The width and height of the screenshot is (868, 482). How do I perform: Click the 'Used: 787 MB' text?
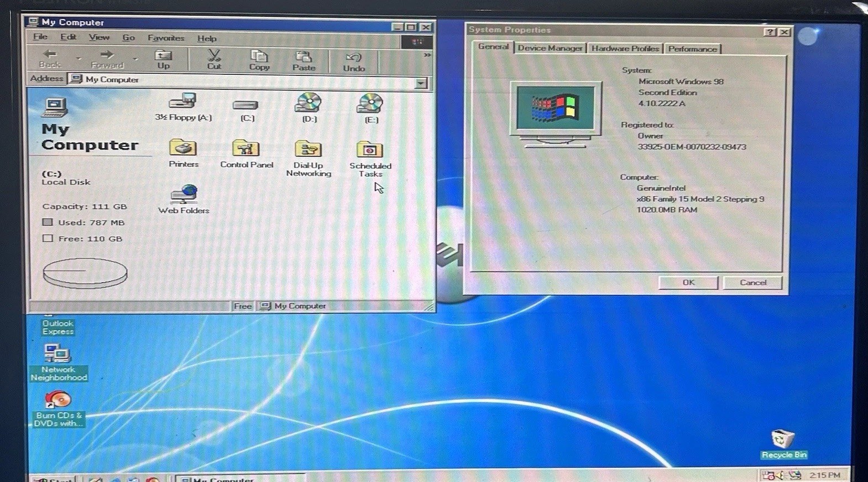click(91, 222)
